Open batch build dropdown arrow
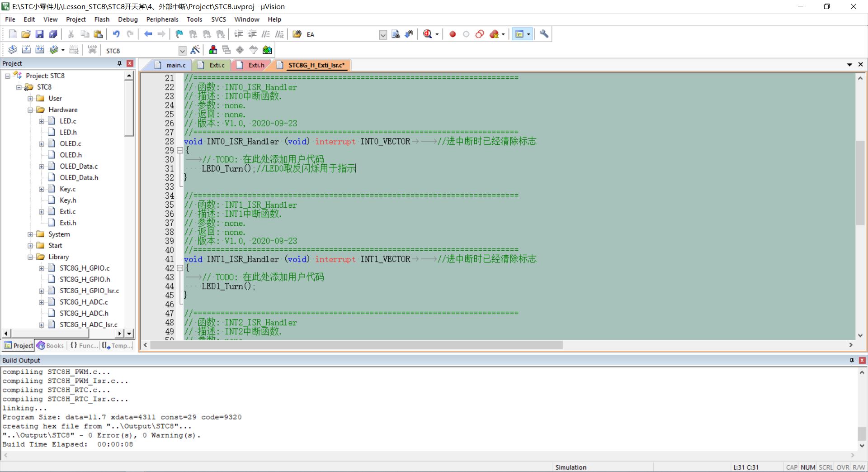 click(63, 50)
